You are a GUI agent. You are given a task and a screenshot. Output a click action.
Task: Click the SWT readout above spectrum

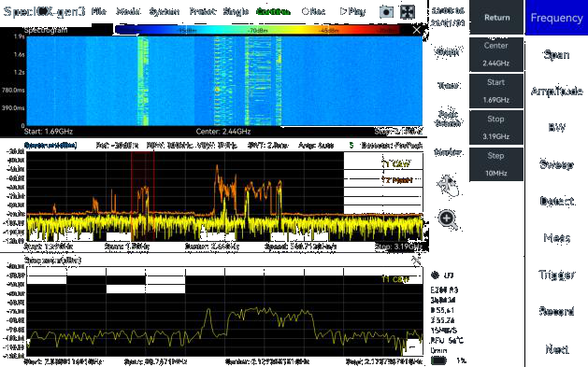point(268,146)
